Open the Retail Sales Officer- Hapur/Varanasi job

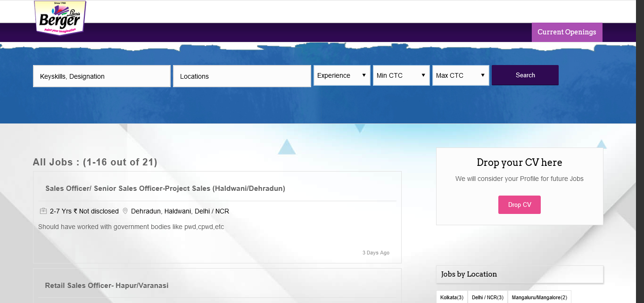click(107, 286)
